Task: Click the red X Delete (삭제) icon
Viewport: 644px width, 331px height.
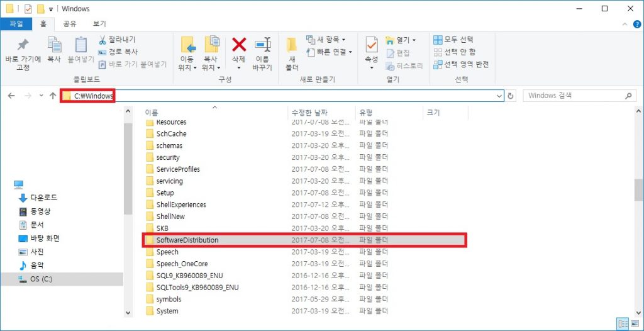Action: tap(238, 45)
